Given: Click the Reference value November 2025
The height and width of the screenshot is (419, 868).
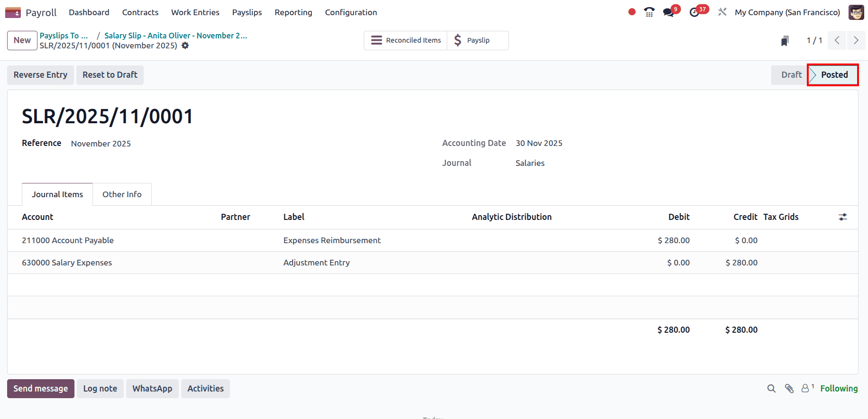Looking at the screenshot, I should click(x=101, y=144).
